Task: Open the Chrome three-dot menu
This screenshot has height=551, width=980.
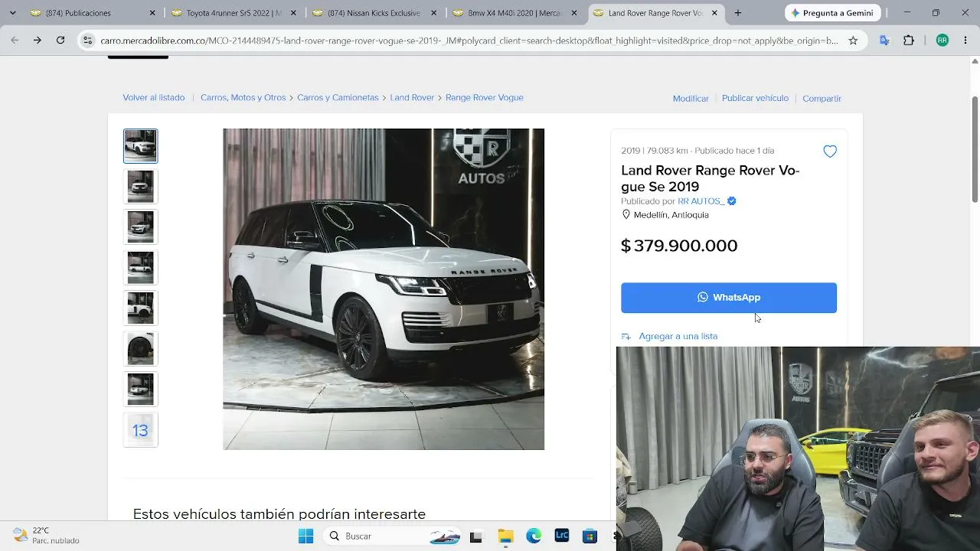Action: pyautogui.click(x=965, y=41)
